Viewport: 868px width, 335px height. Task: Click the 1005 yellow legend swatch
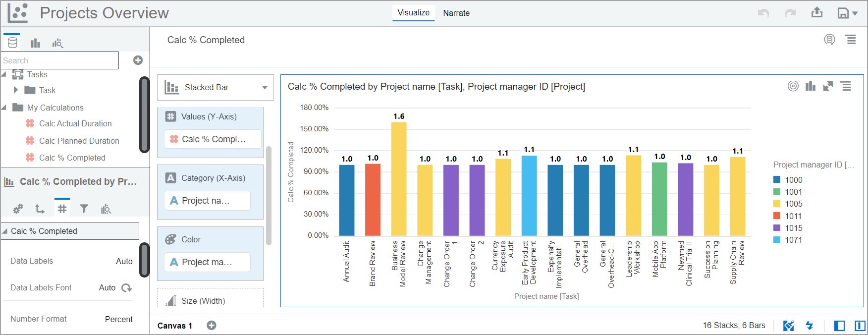coord(777,204)
